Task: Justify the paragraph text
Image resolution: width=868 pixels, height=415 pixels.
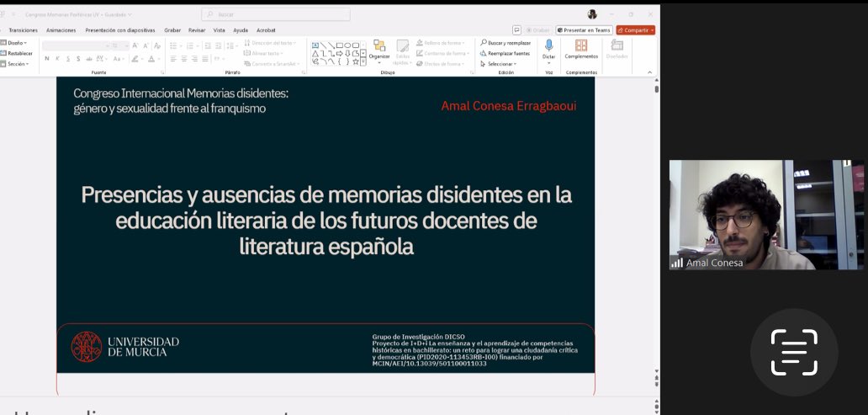Action: coord(205,59)
